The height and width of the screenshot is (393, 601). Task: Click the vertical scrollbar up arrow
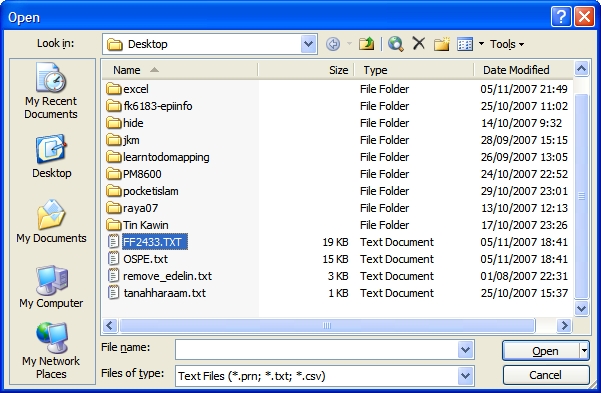pyautogui.click(x=581, y=69)
